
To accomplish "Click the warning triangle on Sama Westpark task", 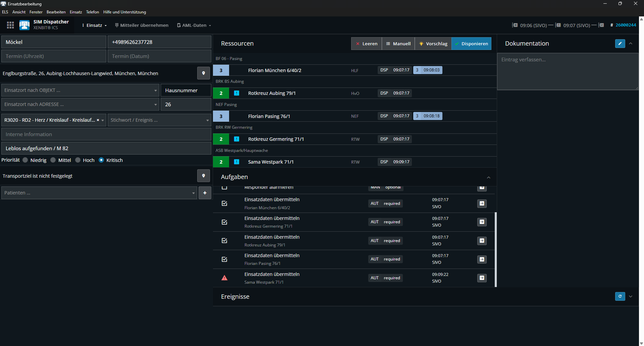I will click(x=224, y=278).
